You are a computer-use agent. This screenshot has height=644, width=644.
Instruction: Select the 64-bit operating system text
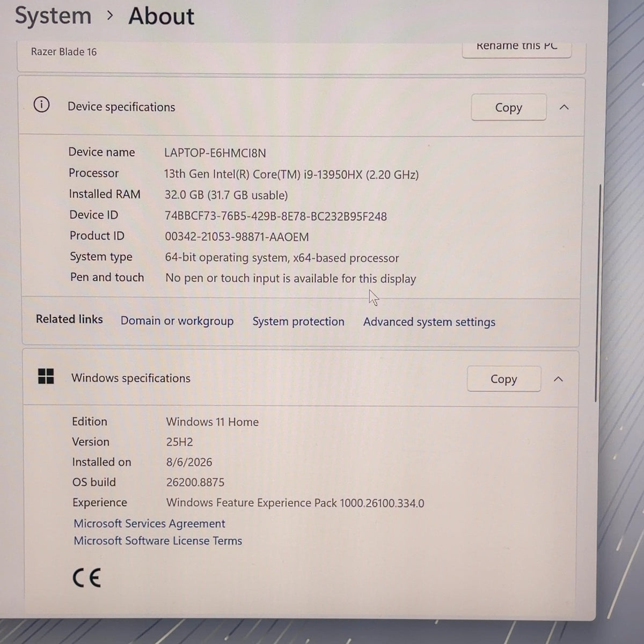tap(282, 258)
